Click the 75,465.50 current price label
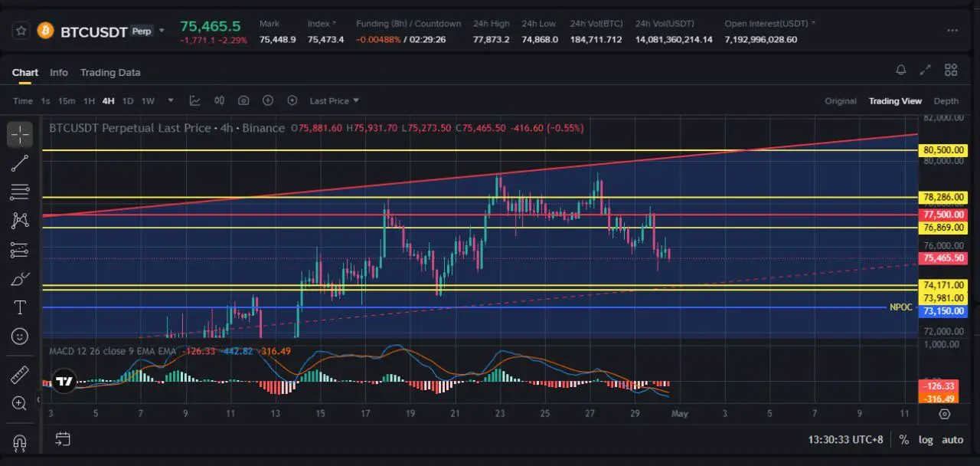 [944, 258]
